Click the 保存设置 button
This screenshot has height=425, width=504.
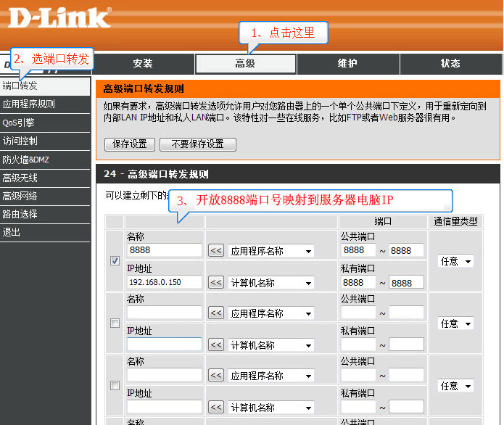(130, 144)
